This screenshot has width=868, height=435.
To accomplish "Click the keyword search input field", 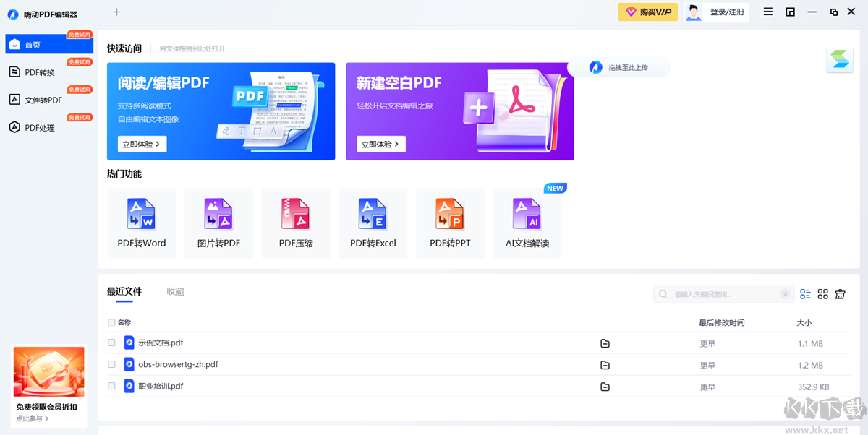I will 723,294.
